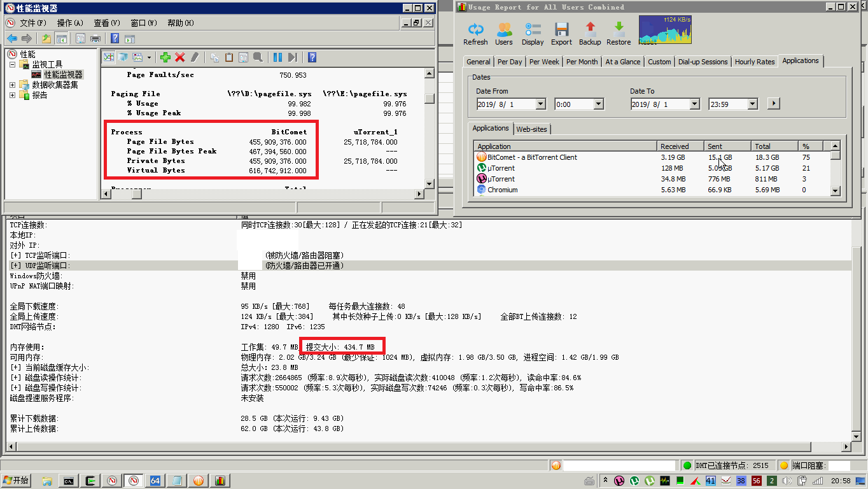
Task: Click the Highlight pencil icon
Action: (195, 57)
